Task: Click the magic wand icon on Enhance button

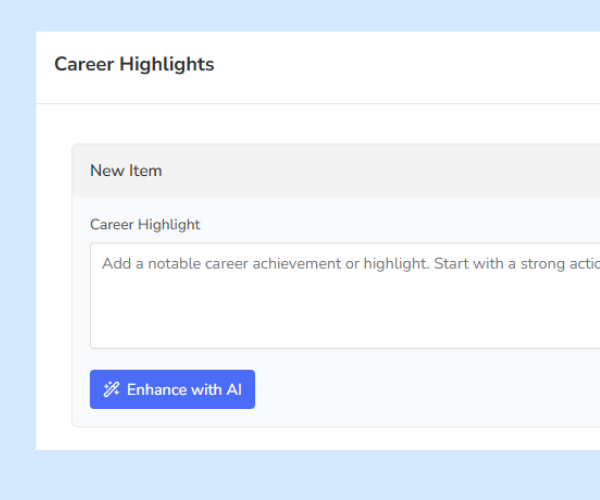Action: 111,390
